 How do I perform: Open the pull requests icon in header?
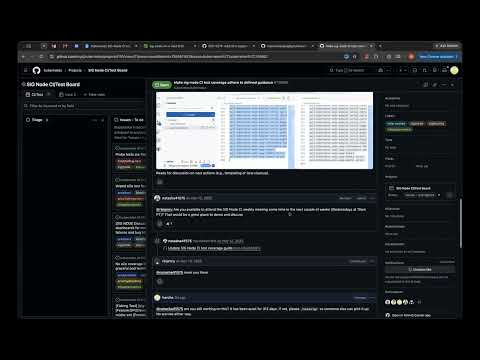coord(425,70)
